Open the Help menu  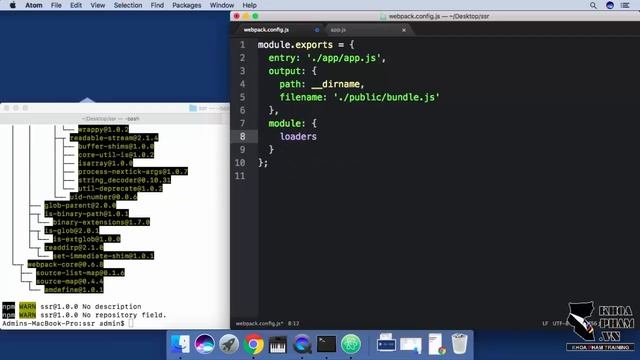point(249,5)
